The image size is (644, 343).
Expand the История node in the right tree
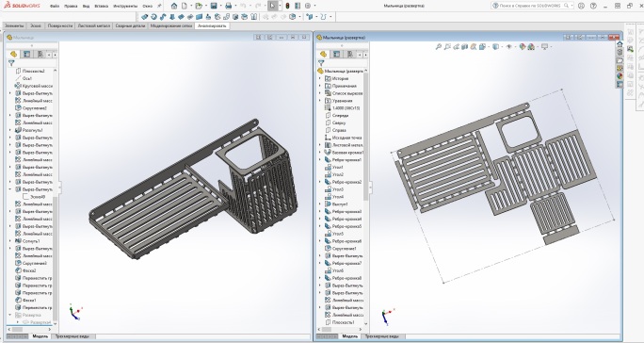click(x=320, y=78)
